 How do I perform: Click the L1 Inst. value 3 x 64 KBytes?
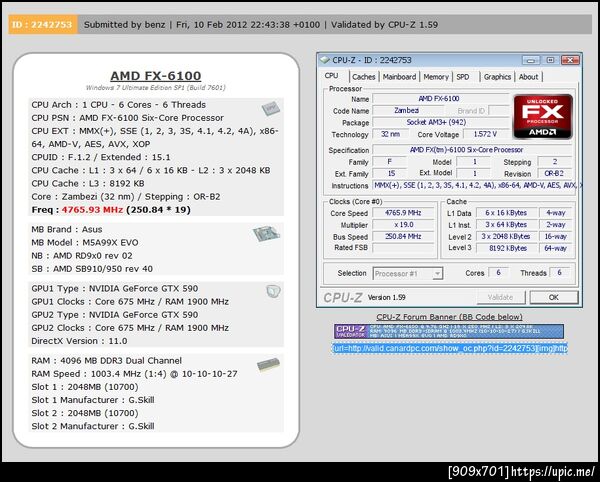click(506, 225)
